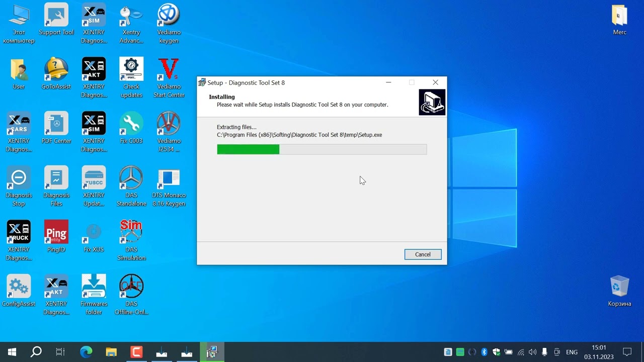Select the XENTRY Diagnosis TRUCK shortcut

click(x=19, y=241)
